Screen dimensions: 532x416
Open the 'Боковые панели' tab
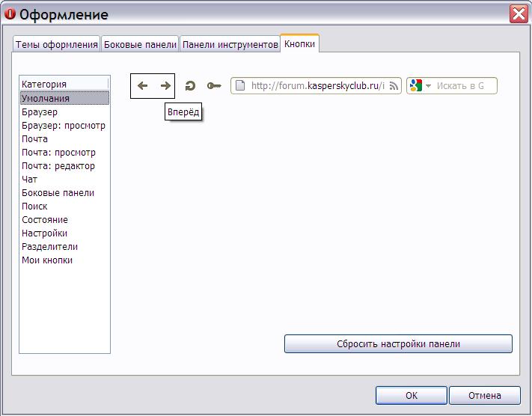(140, 44)
